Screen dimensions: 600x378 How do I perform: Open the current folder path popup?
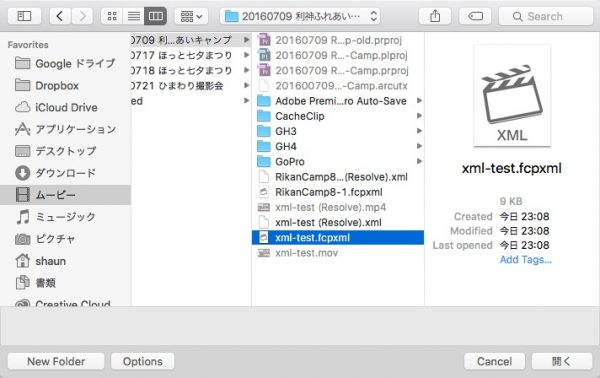click(300, 16)
